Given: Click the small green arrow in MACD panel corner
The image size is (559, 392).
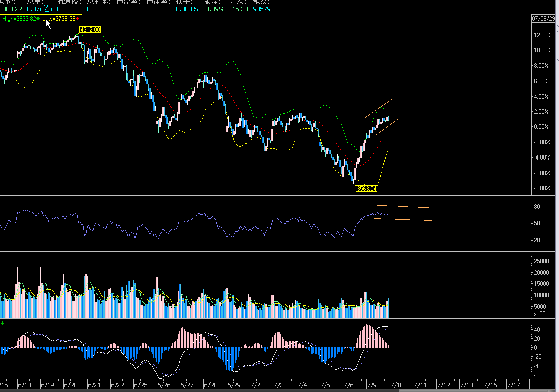Looking at the screenshot, I should point(3,323).
